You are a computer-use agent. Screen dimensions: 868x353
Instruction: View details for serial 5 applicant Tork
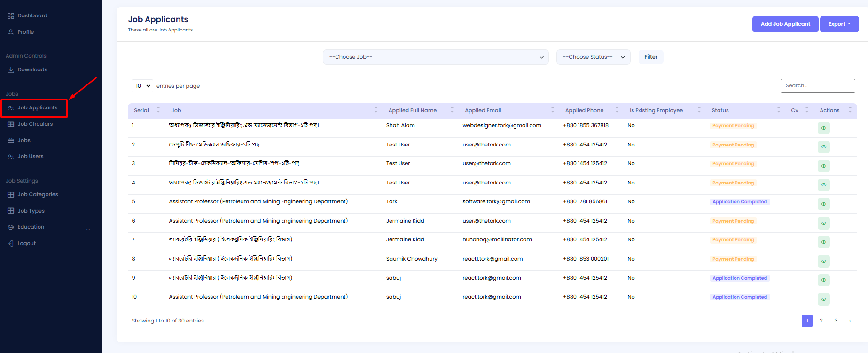823,204
